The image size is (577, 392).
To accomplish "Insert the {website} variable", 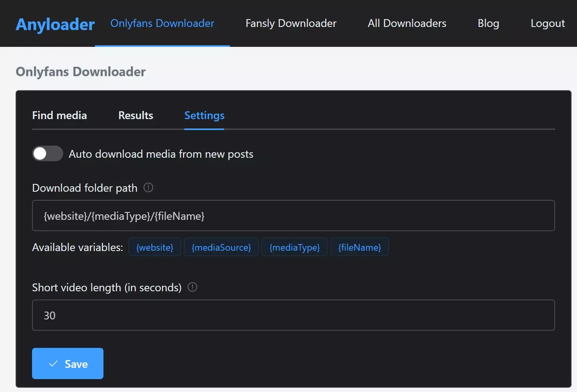I will pyautogui.click(x=155, y=247).
